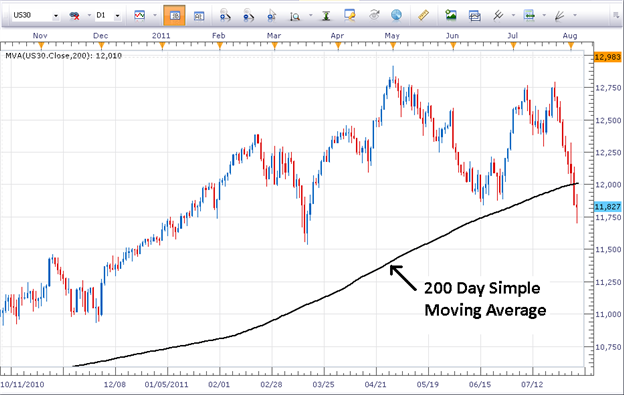Click the Feb orange timeline marker

[219, 46]
